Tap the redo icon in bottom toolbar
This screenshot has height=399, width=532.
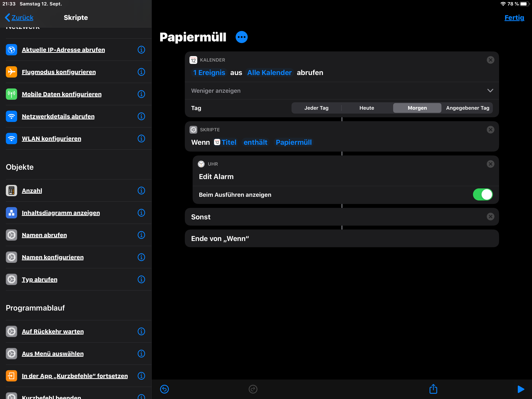253,389
